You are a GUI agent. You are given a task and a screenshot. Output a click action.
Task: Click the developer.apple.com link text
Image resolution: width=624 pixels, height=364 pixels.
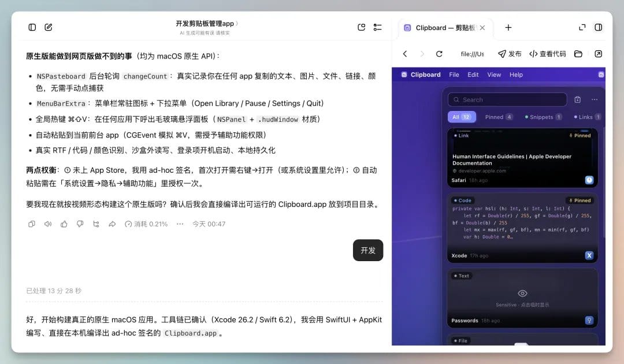[482, 170]
